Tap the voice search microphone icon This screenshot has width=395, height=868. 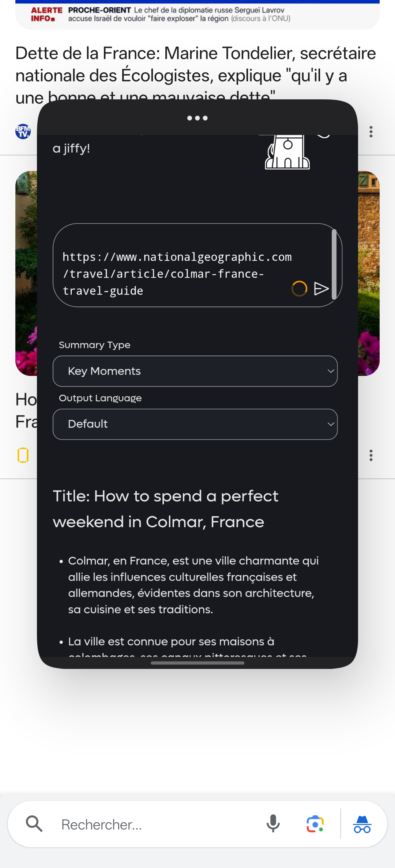click(273, 824)
